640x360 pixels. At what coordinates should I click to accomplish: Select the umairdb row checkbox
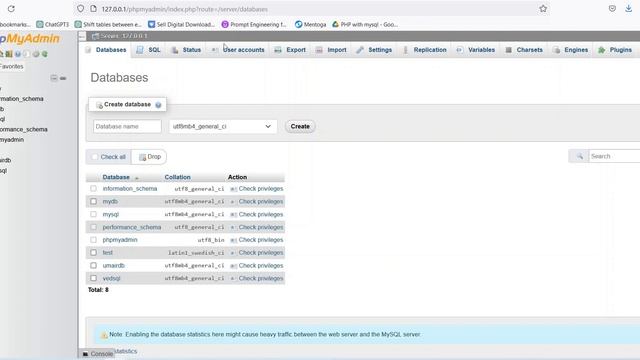(93, 265)
